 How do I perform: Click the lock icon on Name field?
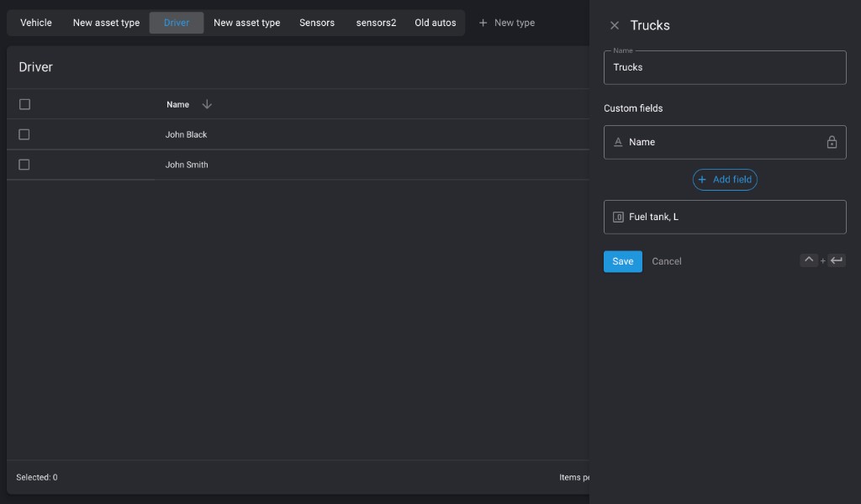pos(832,142)
